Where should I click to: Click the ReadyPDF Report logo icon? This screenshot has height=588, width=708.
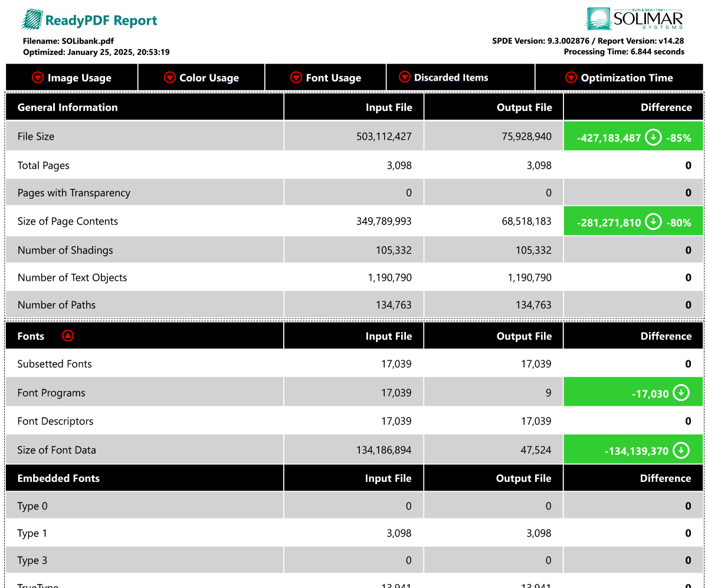point(31,20)
